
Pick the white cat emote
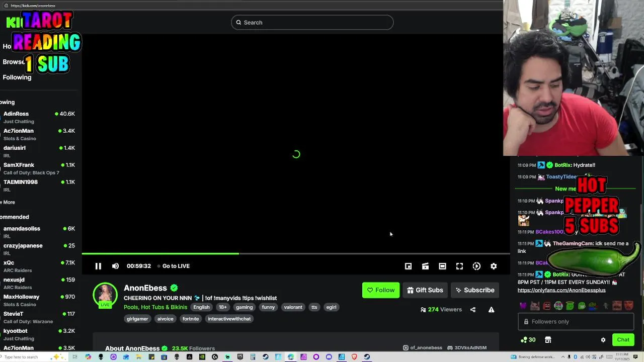(535, 306)
